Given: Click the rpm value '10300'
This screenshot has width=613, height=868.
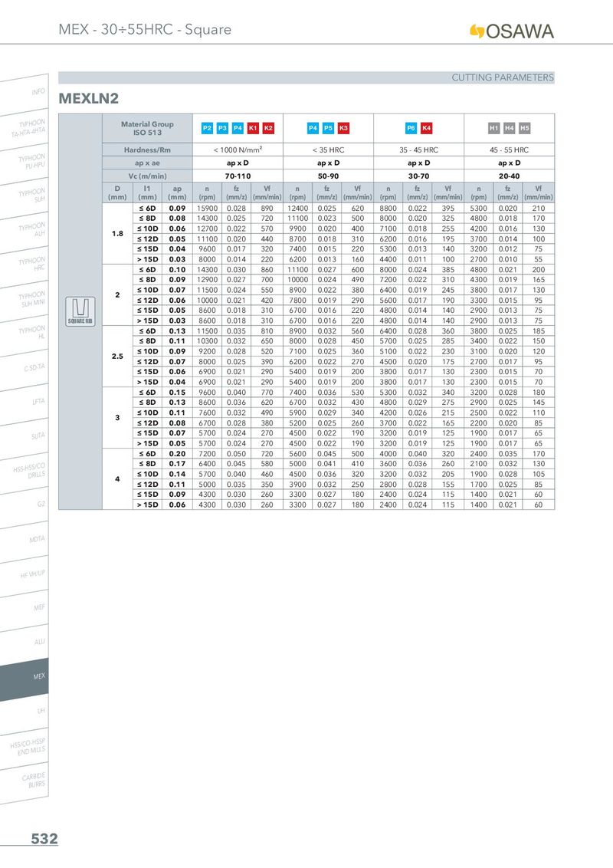Looking at the screenshot, I should point(207,341).
